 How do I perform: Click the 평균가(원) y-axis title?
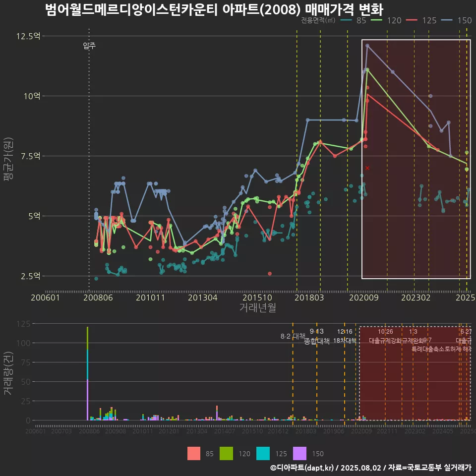pos(8,159)
